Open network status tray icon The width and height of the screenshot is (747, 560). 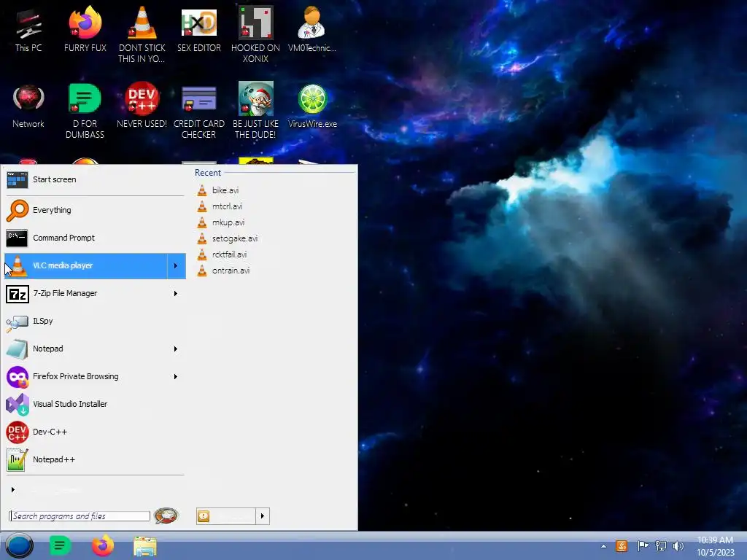click(x=660, y=546)
